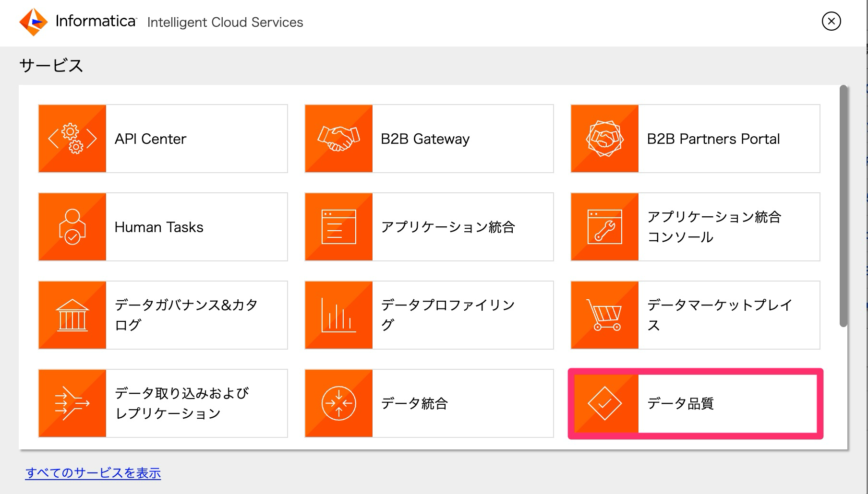Open the API Center service label
868x494 pixels.
click(150, 139)
